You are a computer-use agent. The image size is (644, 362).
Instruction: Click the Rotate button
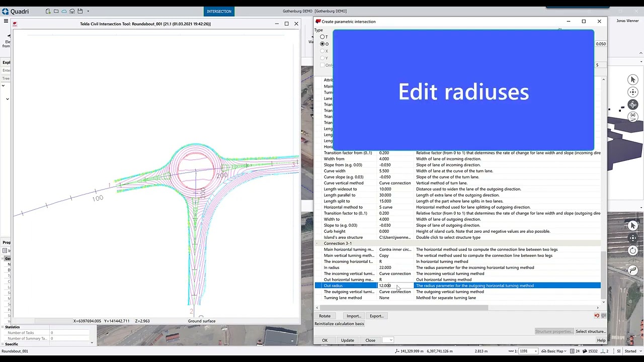coord(325,316)
